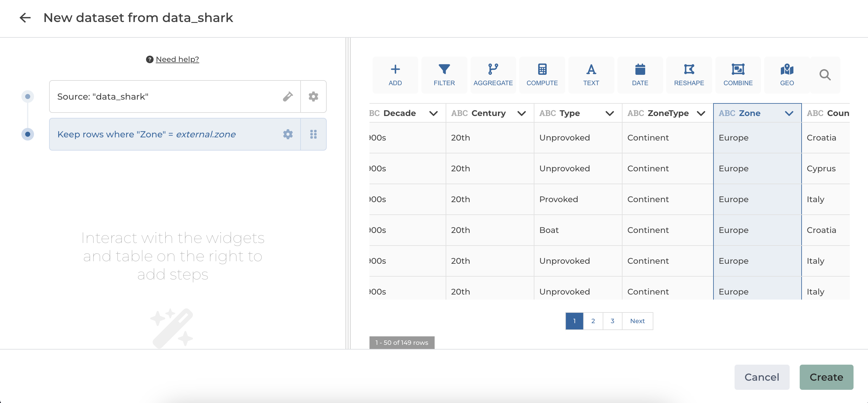868x403 pixels.
Task: Expand the Century column dropdown
Action: 521,113
